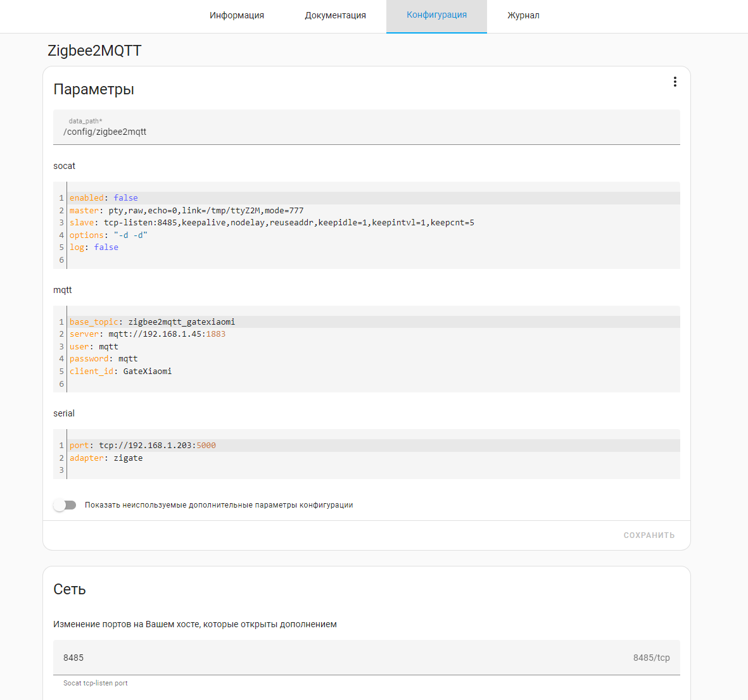Click empty line 3 in serial editor

[373, 470]
